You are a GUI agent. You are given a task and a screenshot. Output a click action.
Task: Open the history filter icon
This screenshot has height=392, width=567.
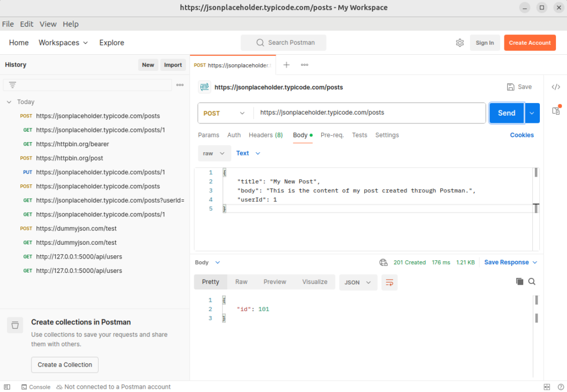pyautogui.click(x=12, y=85)
